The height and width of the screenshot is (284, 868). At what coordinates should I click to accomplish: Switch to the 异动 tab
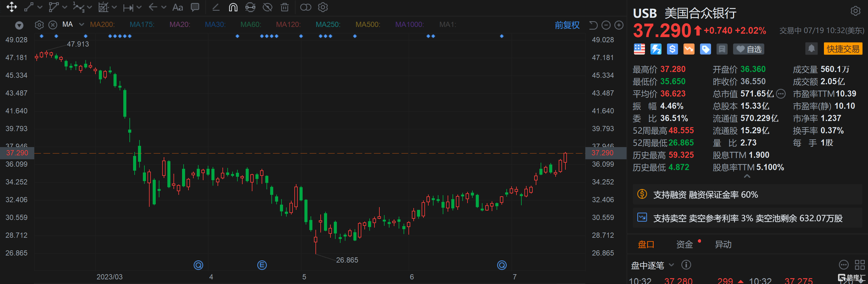click(723, 244)
